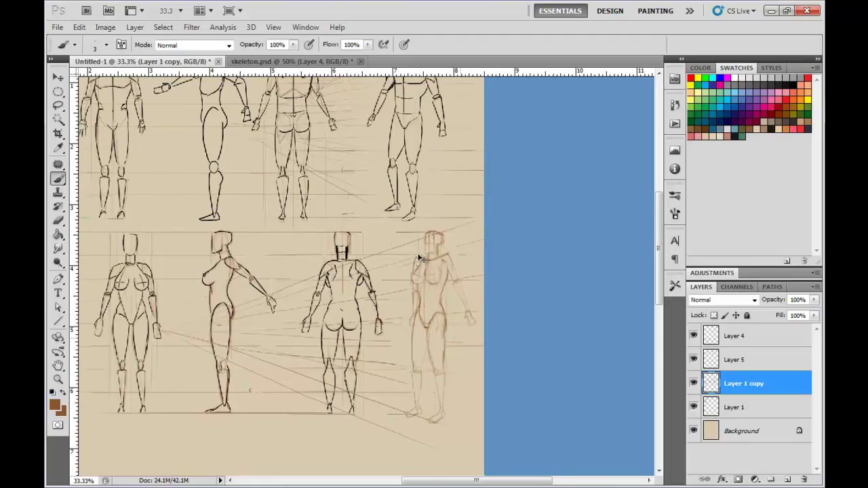868x488 pixels.
Task: Hide the Background layer
Action: click(693, 430)
